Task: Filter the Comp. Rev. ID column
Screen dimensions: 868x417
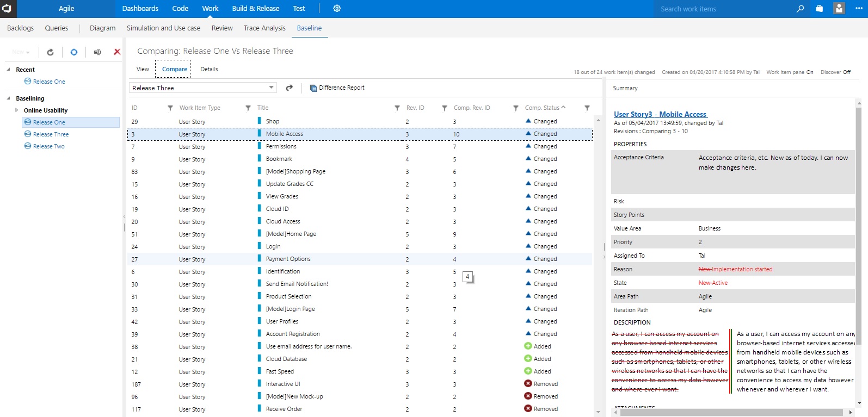Action: click(x=516, y=108)
